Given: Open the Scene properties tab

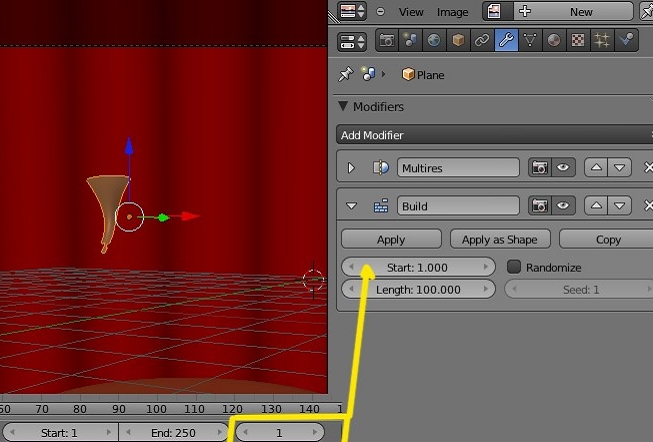Looking at the screenshot, I should coord(410,40).
